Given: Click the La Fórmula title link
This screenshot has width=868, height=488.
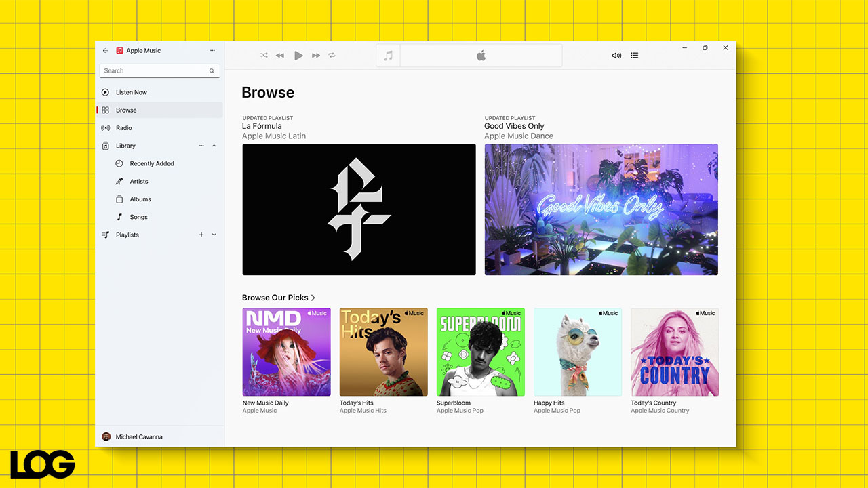Looking at the screenshot, I should point(262,126).
